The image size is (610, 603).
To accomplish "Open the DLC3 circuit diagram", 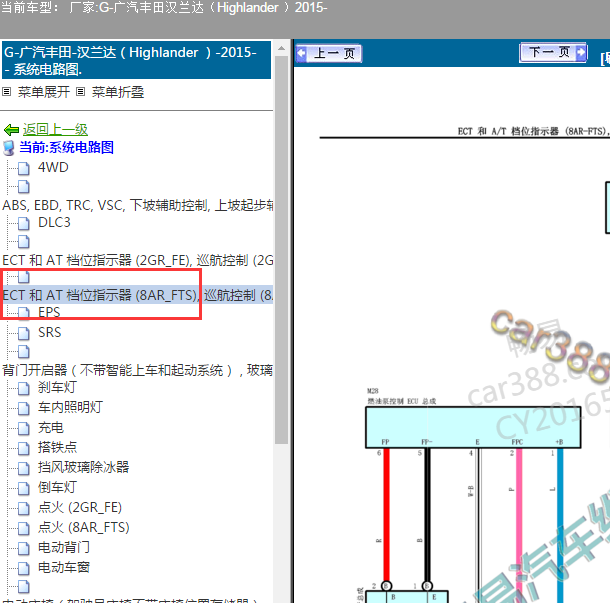I will point(54,222).
